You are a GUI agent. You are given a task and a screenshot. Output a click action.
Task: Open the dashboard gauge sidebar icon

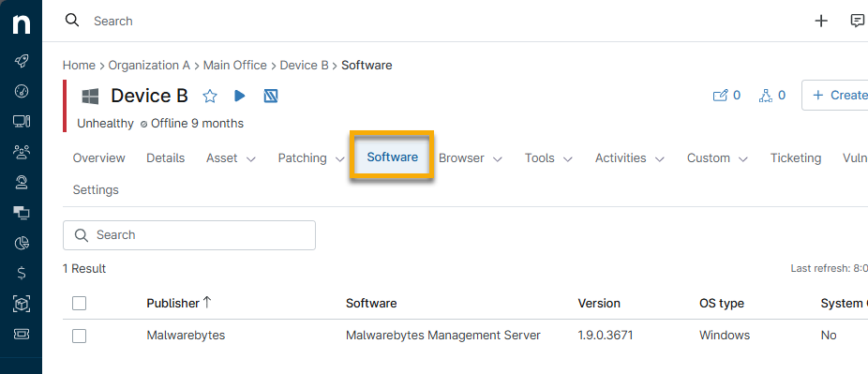(x=21, y=91)
